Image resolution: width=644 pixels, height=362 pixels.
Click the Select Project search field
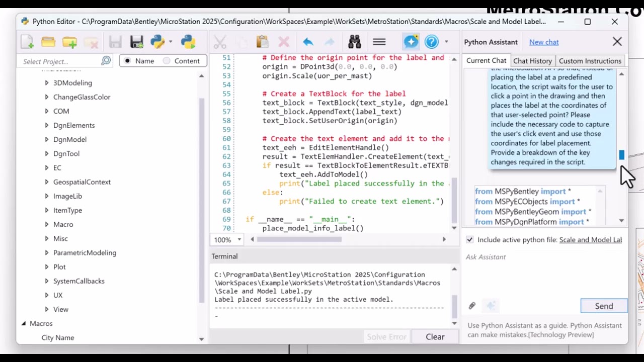coord(60,61)
